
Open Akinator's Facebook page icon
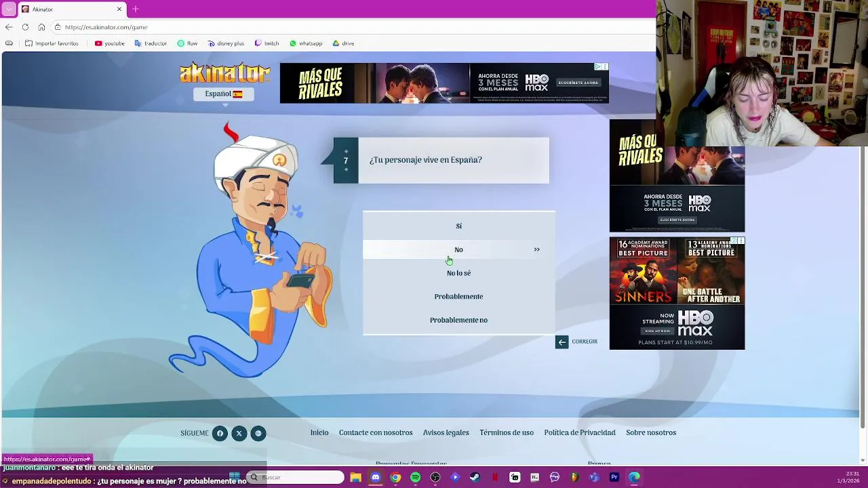pos(220,433)
